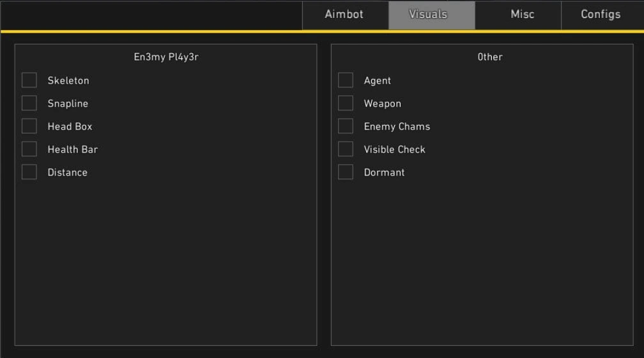Click the Other panel heading
This screenshot has height=358, width=644.
[x=490, y=57]
